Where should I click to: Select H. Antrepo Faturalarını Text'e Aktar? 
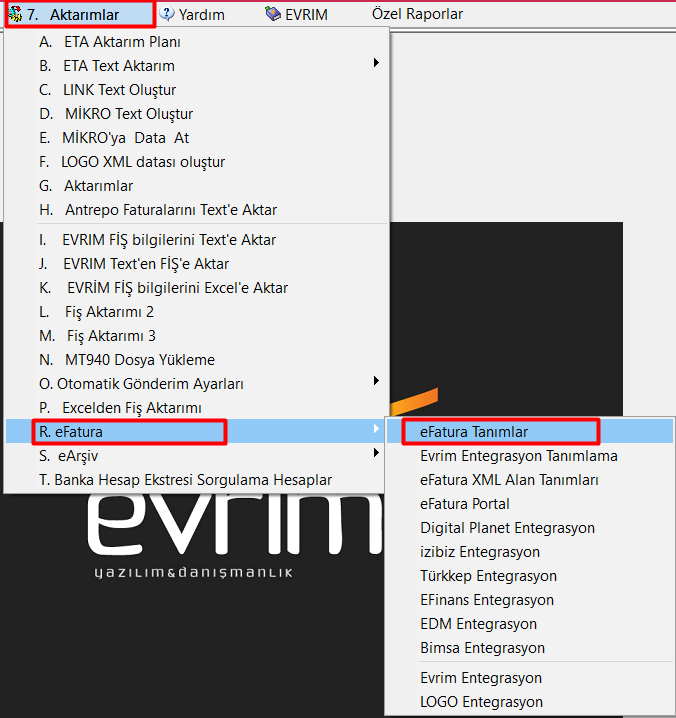(x=196, y=210)
